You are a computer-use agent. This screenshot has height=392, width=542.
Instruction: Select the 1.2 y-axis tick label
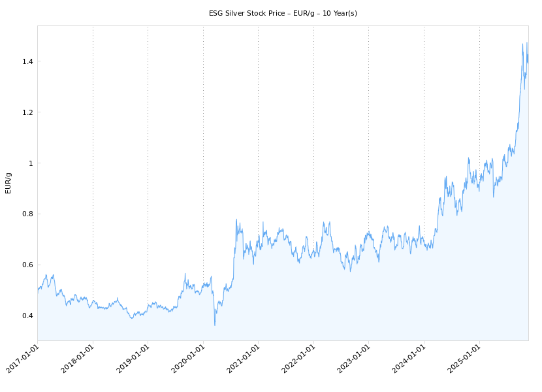click(27, 112)
